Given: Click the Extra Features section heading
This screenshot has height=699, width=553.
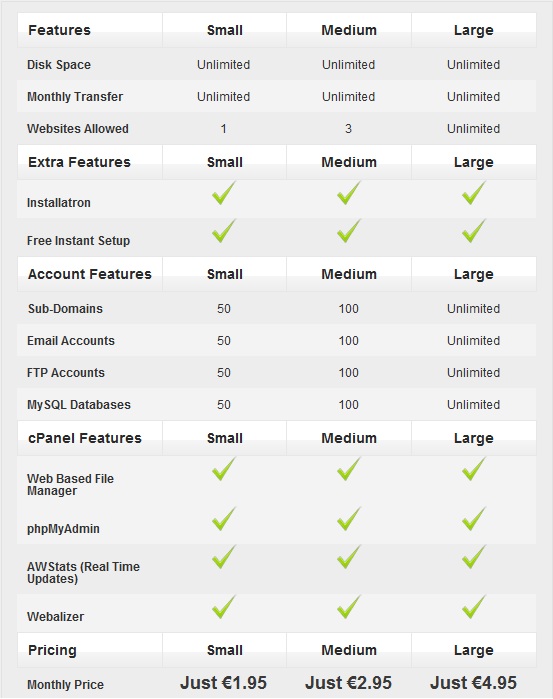Looking at the screenshot, I should (x=79, y=162).
